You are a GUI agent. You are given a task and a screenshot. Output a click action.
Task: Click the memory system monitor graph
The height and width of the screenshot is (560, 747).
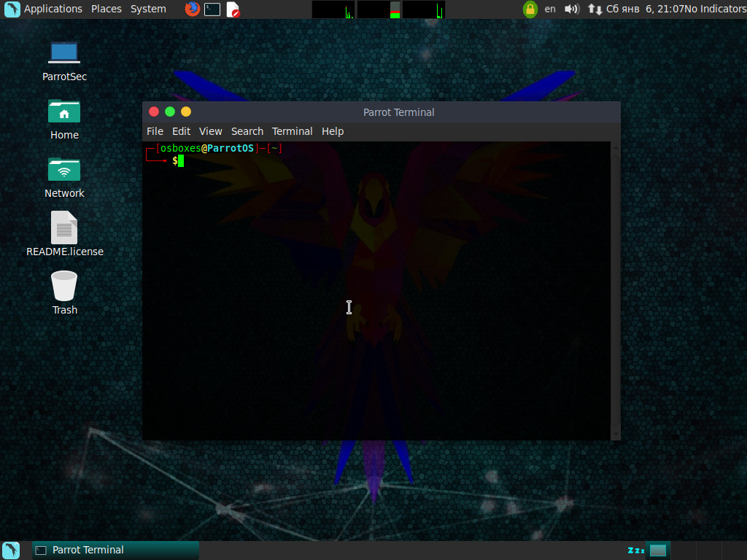tap(379, 9)
